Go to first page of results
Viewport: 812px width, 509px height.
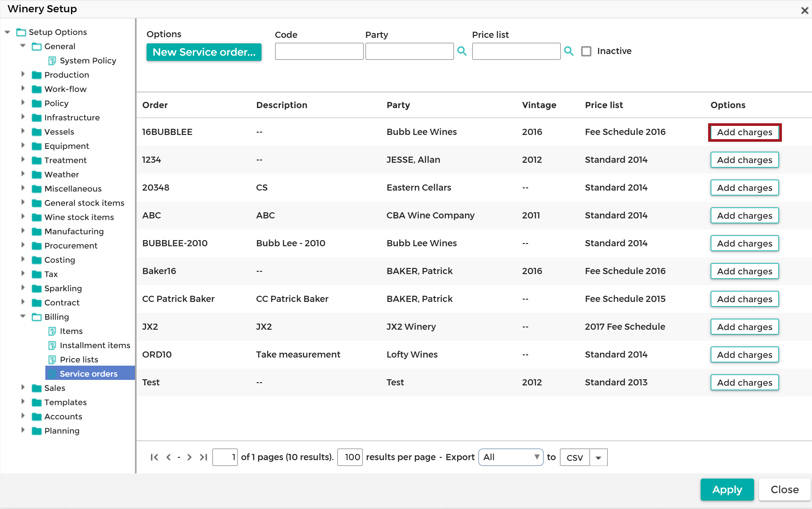point(154,457)
